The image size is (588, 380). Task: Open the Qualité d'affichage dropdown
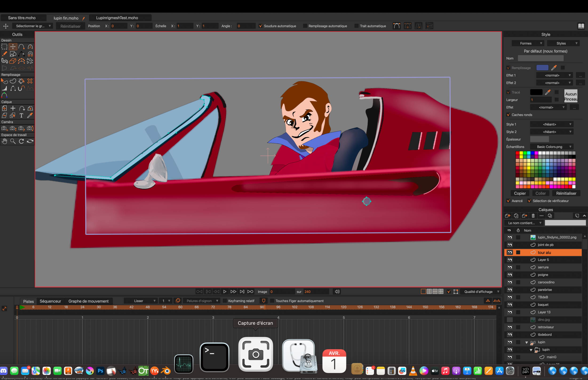point(481,292)
